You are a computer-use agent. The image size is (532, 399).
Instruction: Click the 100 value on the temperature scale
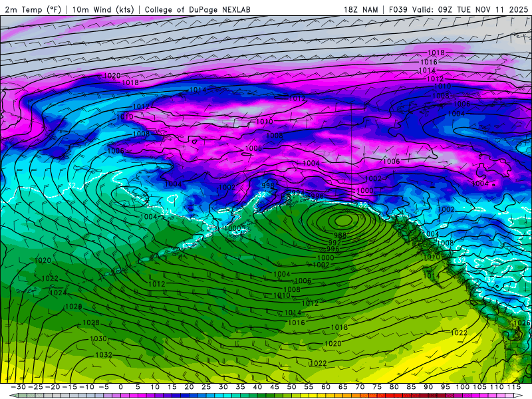(462, 387)
